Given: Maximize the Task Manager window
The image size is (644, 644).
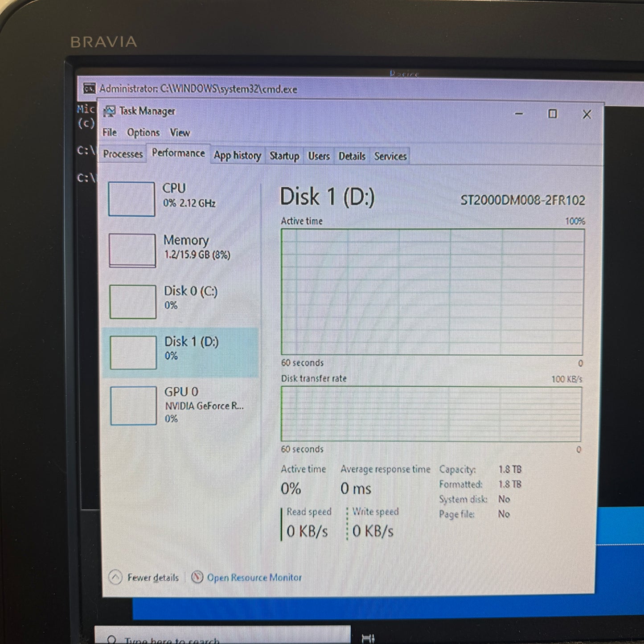Looking at the screenshot, I should point(553,114).
